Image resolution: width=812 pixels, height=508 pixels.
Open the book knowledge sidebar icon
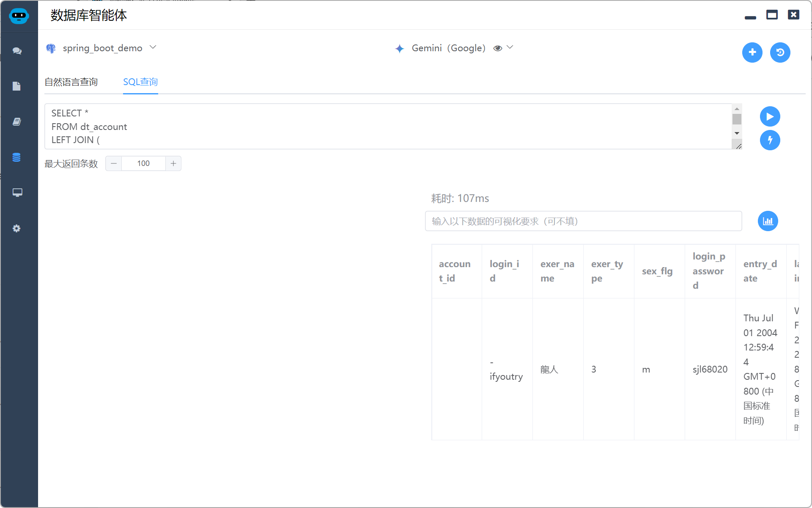pyautogui.click(x=16, y=121)
